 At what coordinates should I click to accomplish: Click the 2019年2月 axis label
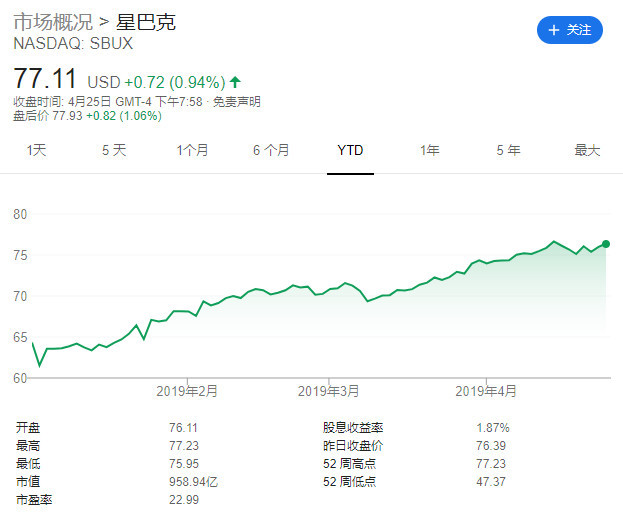click(187, 391)
